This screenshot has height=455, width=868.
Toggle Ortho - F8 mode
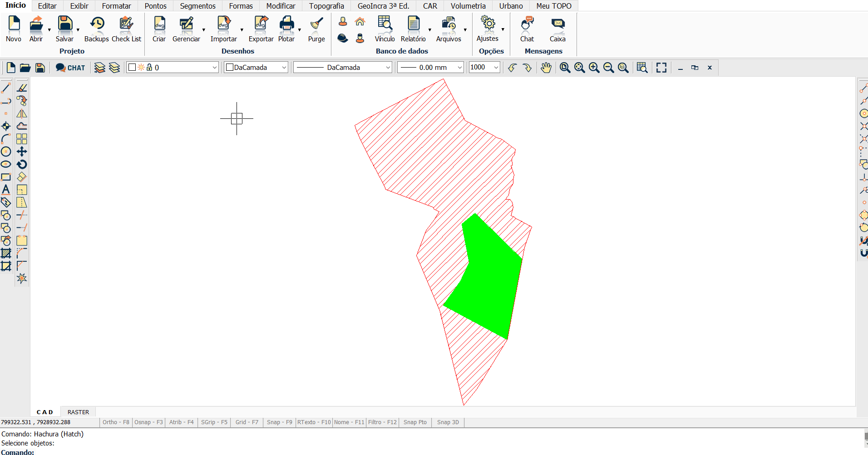116,422
